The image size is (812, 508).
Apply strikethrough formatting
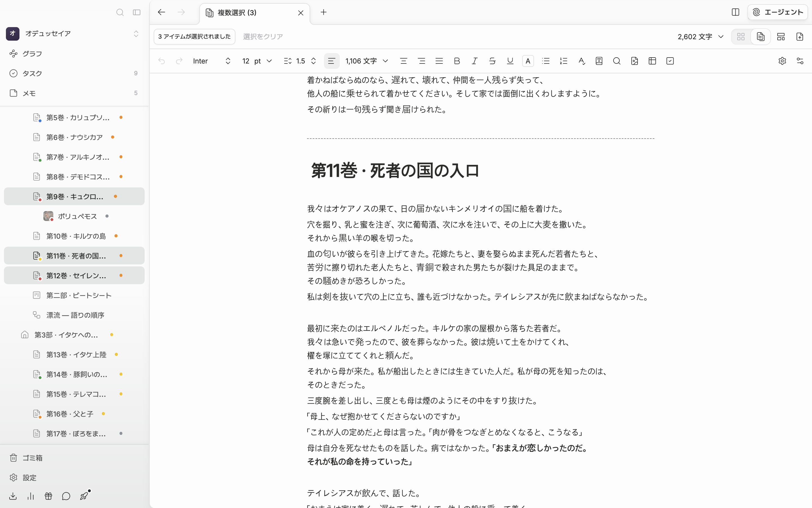pyautogui.click(x=492, y=61)
